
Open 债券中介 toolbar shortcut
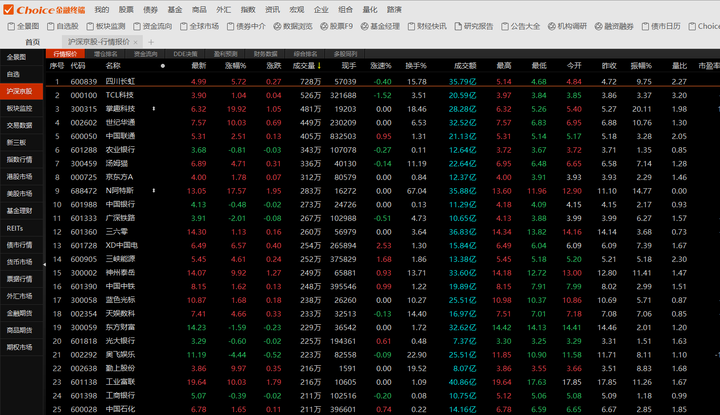[x=246, y=27]
